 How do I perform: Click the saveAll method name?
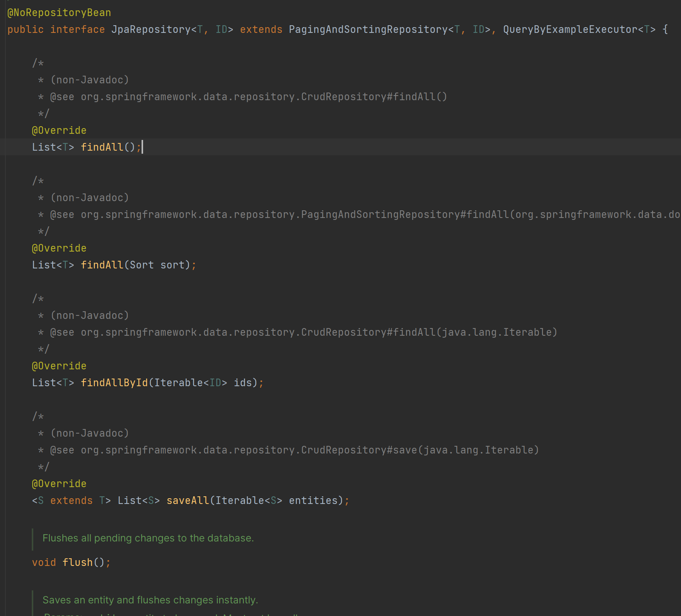tap(188, 501)
